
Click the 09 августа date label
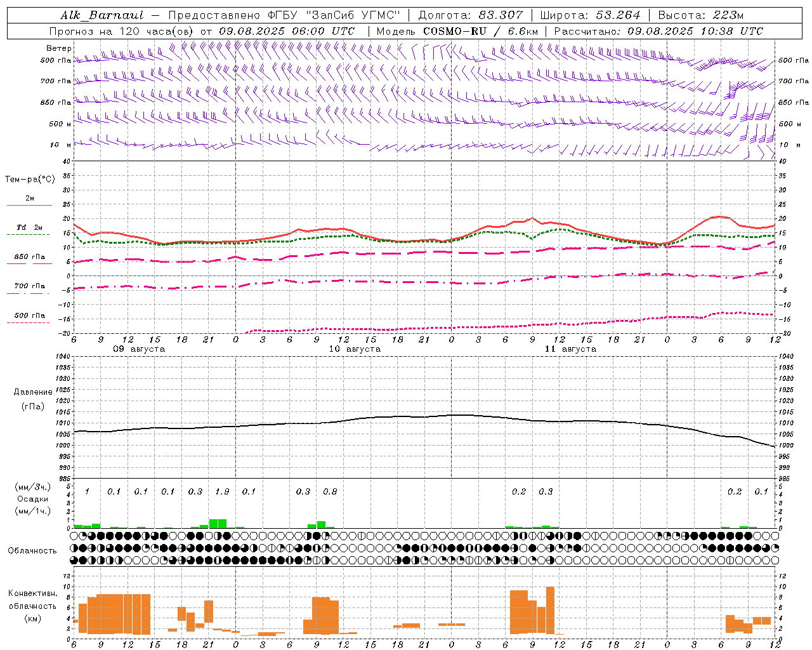(x=139, y=349)
